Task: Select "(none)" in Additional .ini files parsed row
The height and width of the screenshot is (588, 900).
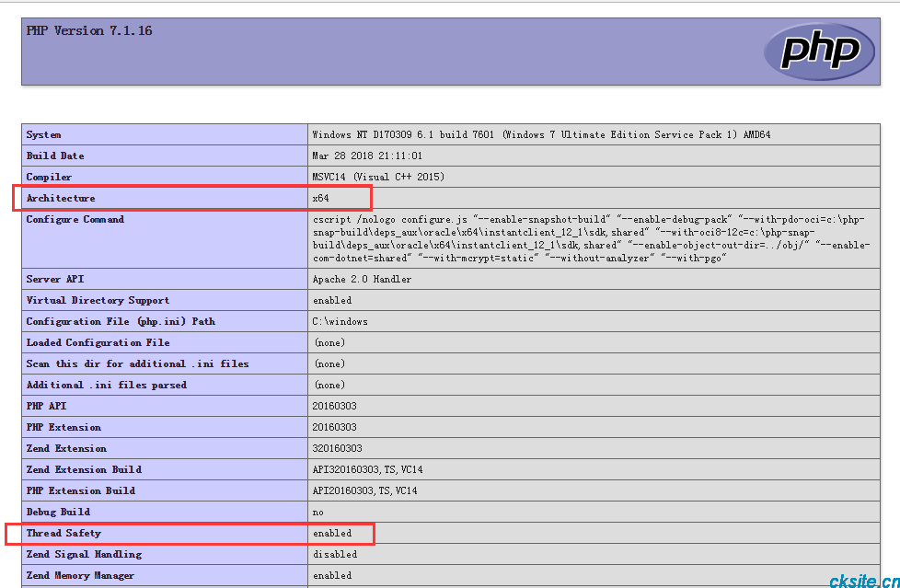Action: click(329, 386)
